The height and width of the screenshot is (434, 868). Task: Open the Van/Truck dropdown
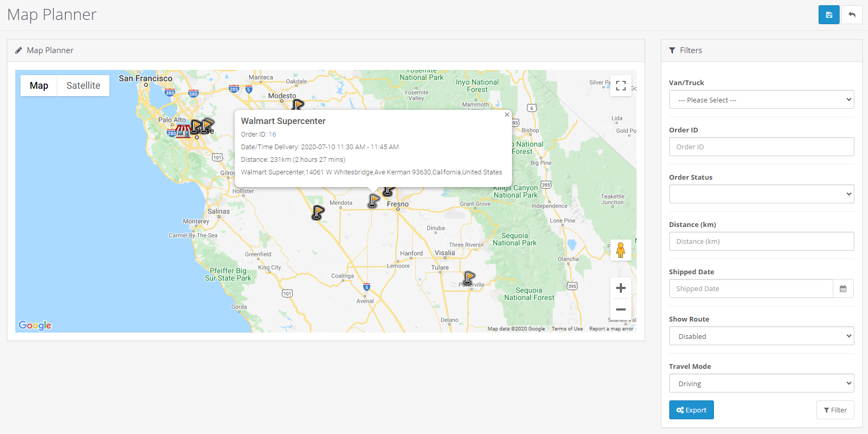tap(761, 99)
